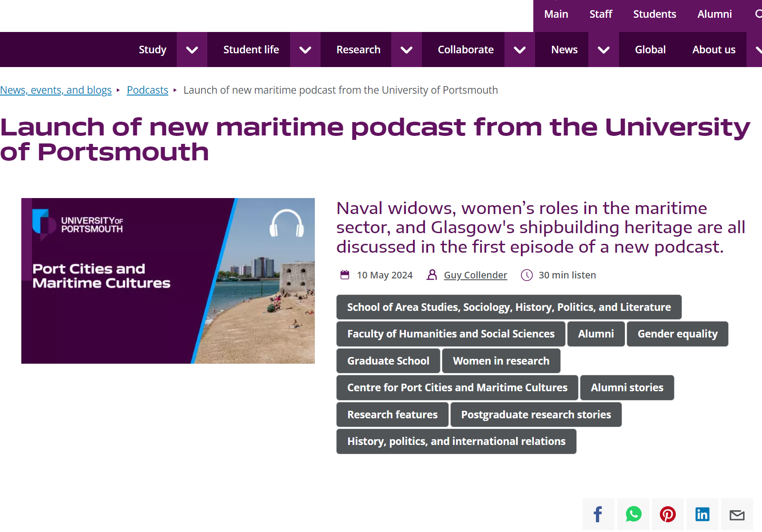
Task: Click the '30 min listen' text
Action: pyautogui.click(x=567, y=275)
